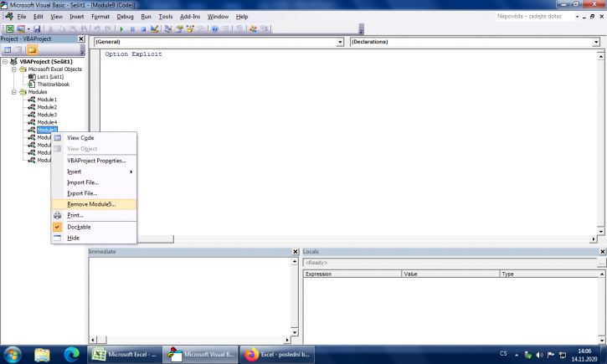Open Visual Basic Help question icon
The image size is (607, 364).
(x=215, y=28)
